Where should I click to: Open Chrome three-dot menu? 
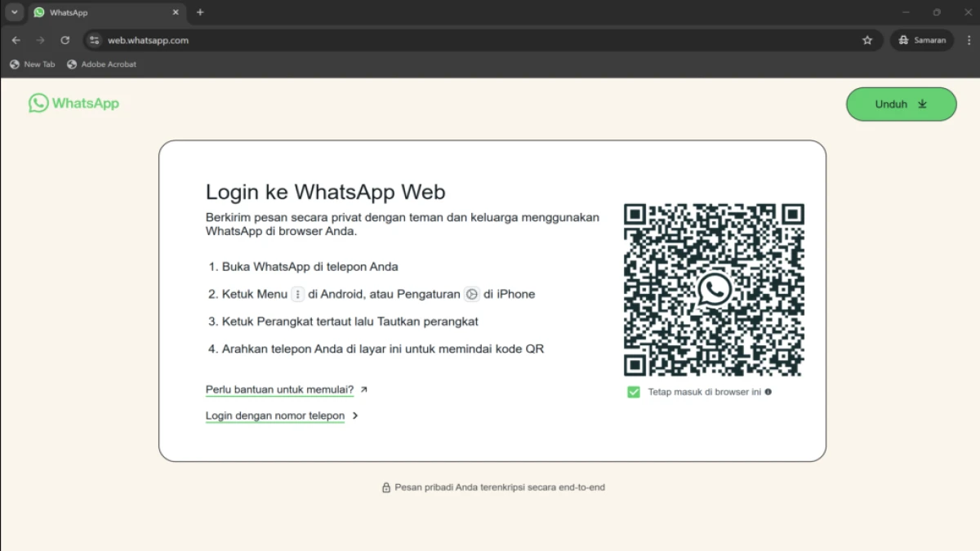968,40
